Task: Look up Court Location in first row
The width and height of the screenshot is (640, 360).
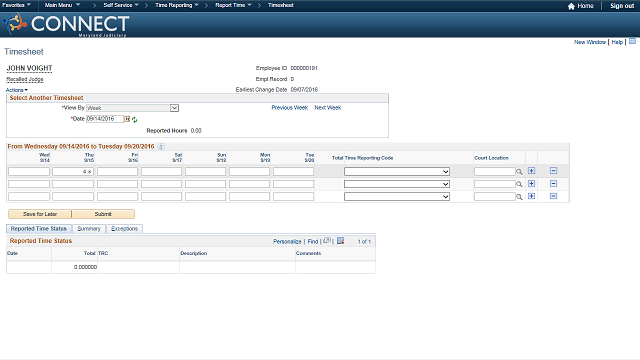Action: point(519,172)
